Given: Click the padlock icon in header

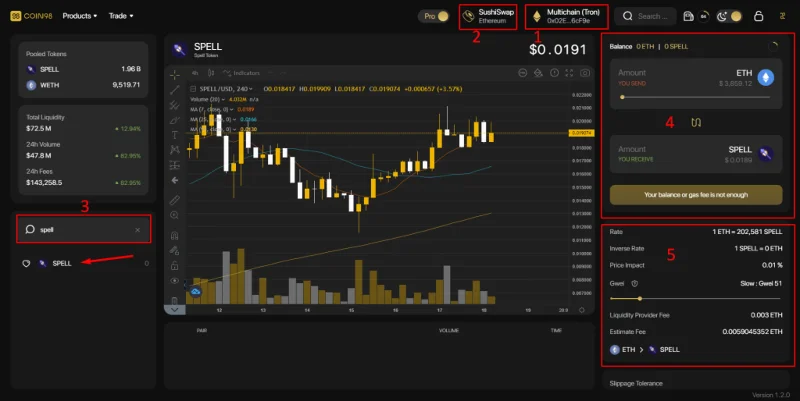Looking at the screenshot, I should [759, 16].
